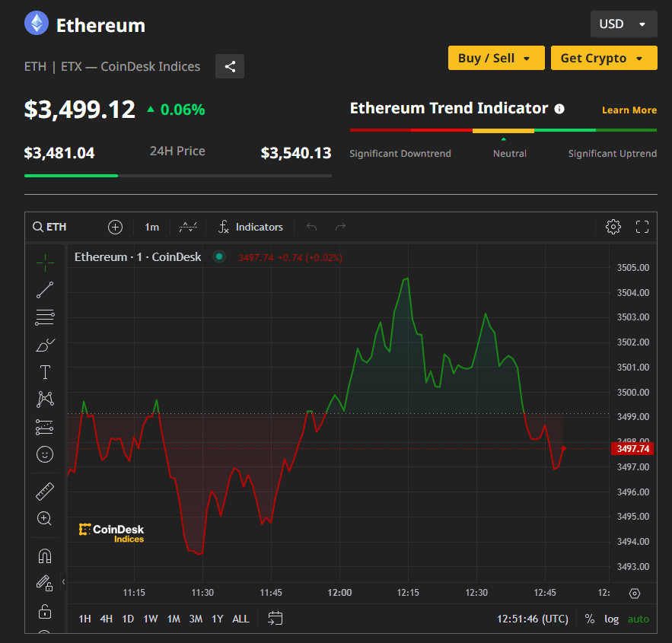Click the 0.06% price change value
This screenshot has height=643, width=672.
pyautogui.click(x=183, y=110)
